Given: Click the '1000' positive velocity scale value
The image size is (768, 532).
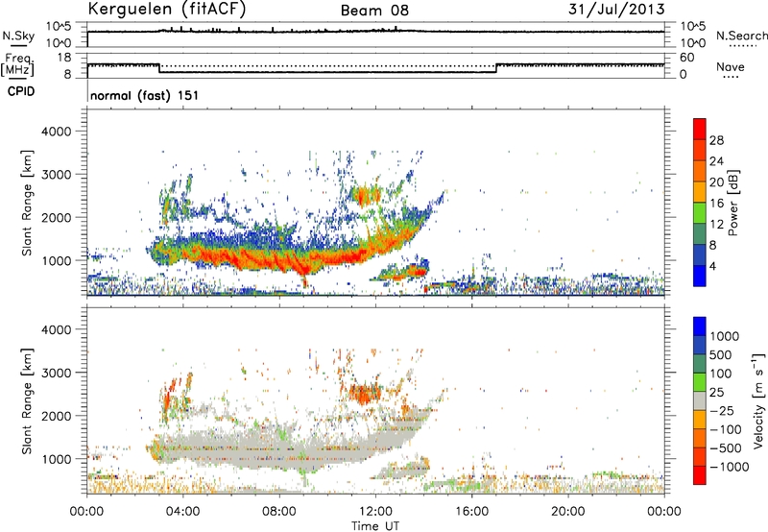Looking at the screenshot, I should (725, 336).
